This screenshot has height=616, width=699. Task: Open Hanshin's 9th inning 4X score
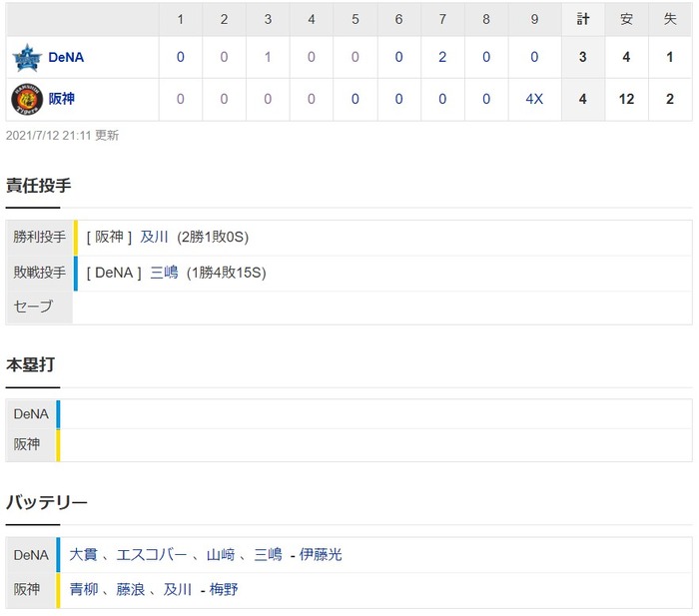pos(534,99)
